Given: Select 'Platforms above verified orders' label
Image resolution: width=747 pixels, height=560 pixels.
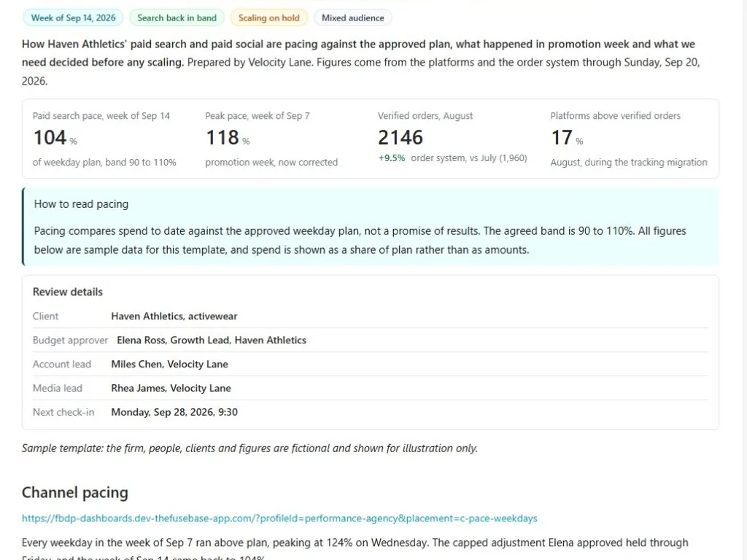Looking at the screenshot, I should point(615,116).
